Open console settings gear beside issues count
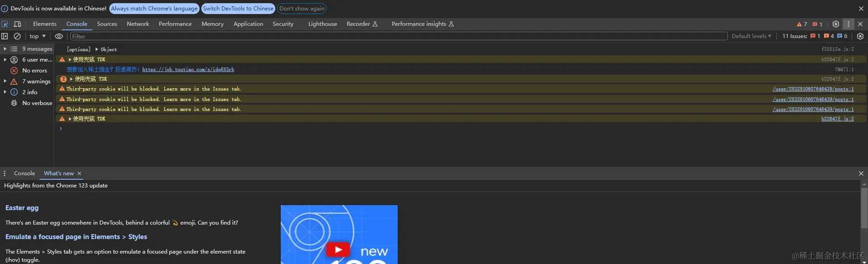This screenshot has height=264, width=868. click(x=860, y=36)
